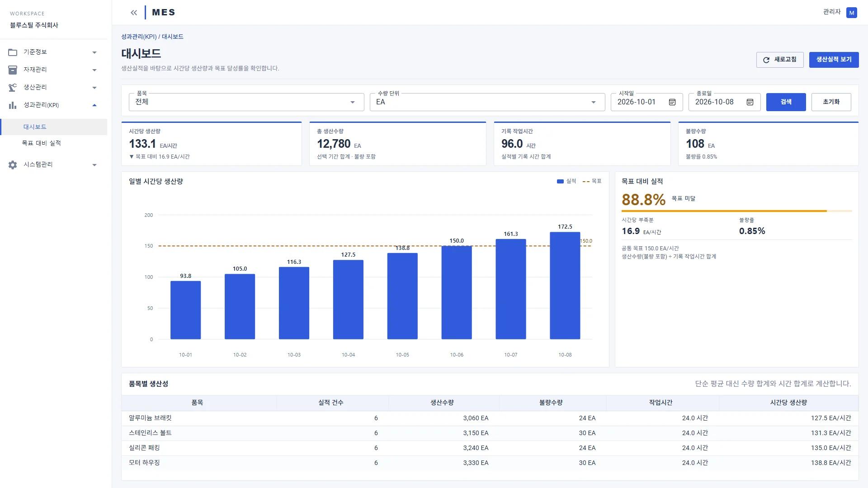Open 목표 대비 실적 sidebar item
This screenshot has height=488, width=868.
coord(53,143)
